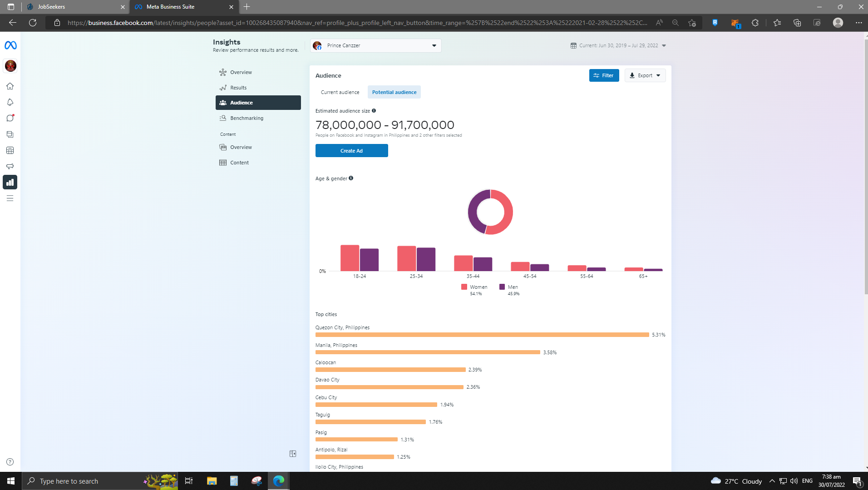The width and height of the screenshot is (868, 490).
Task: Click the Meta logo in the left rail
Action: click(10, 45)
